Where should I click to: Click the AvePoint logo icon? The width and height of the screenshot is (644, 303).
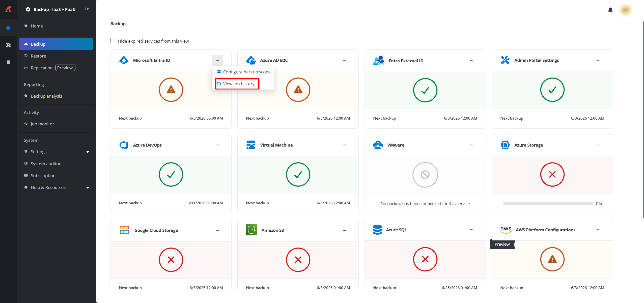coord(8,9)
